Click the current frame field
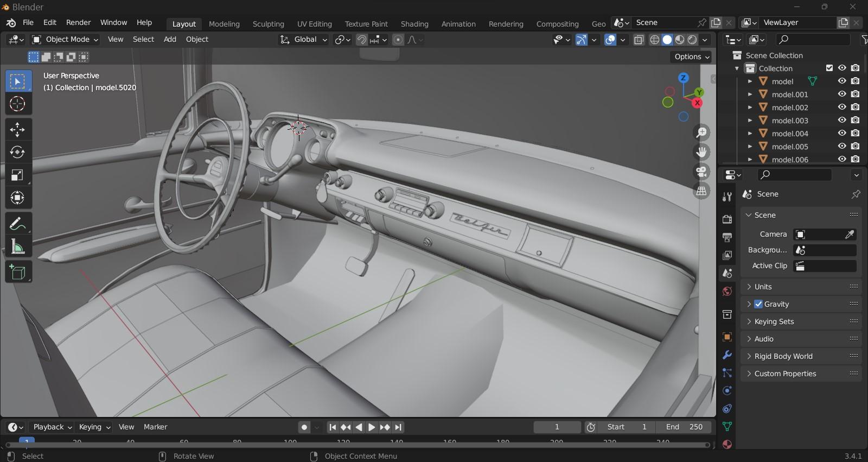Screen dimensions: 868x462 point(557,427)
